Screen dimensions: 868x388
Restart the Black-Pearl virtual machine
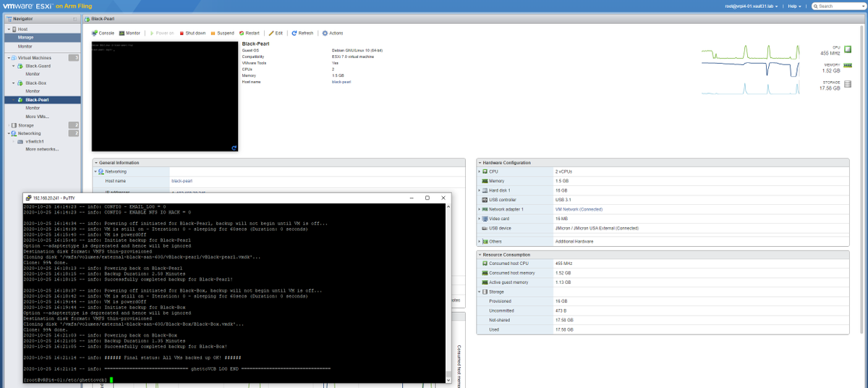click(x=249, y=33)
